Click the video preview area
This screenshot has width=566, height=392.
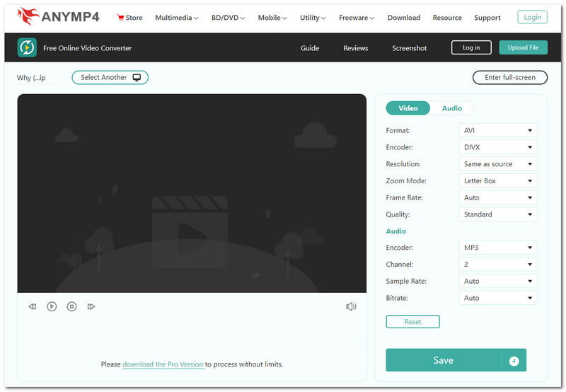(192, 193)
